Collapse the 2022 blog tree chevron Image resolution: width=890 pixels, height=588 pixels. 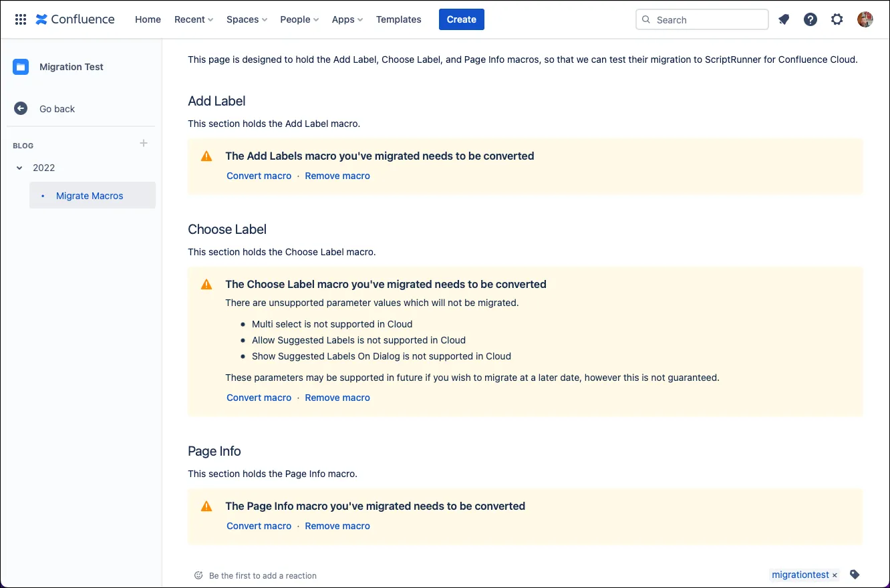click(x=19, y=168)
